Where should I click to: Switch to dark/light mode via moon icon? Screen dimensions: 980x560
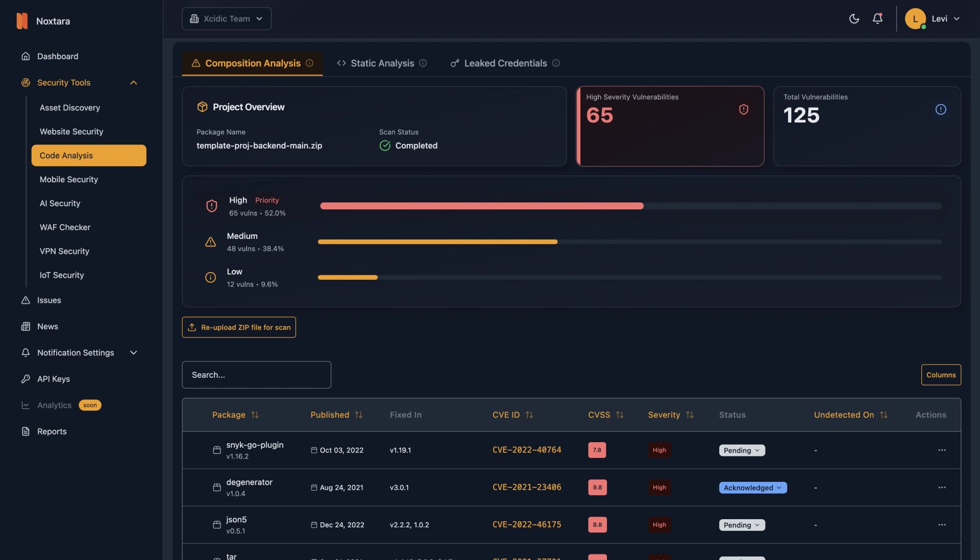pyautogui.click(x=854, y=18)
